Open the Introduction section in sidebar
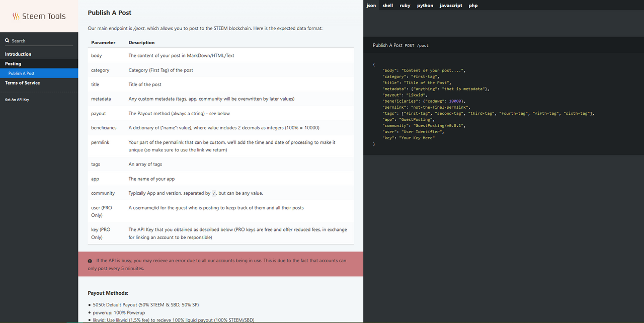Image resolution: width=644 pixels, height=323 pixels. point(18,54)
